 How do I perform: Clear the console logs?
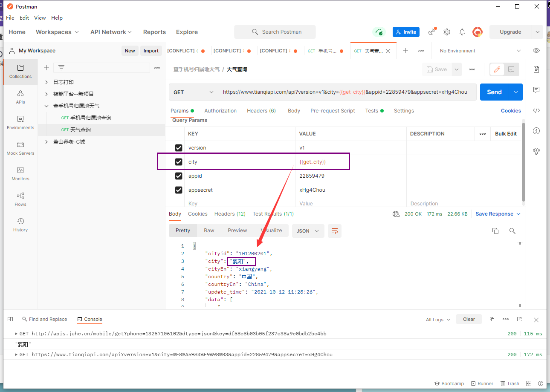click(469, 319)
